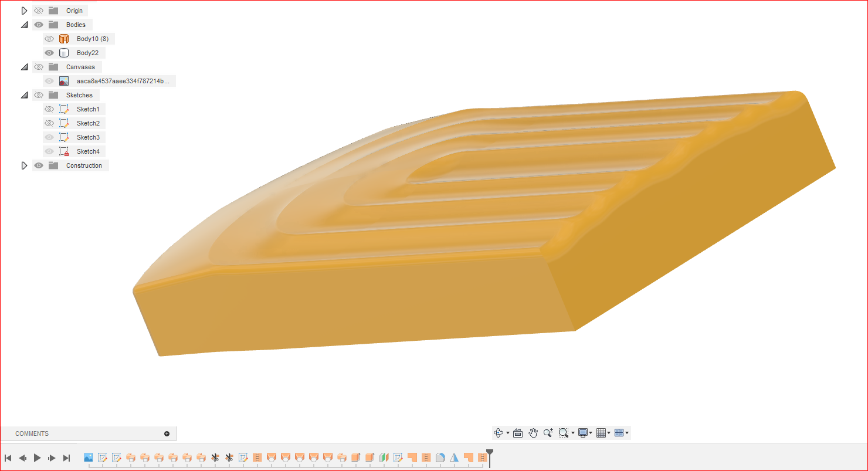The width and height of the screenshot is (868, 471).
Task: Select Sketch4 in the browser tree
Action: point(88,151)
